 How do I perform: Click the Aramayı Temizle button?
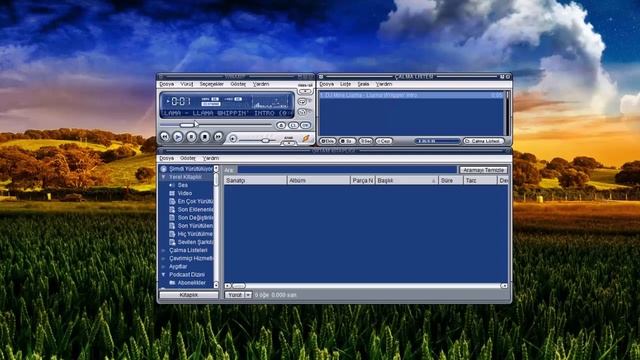point(483,170)
